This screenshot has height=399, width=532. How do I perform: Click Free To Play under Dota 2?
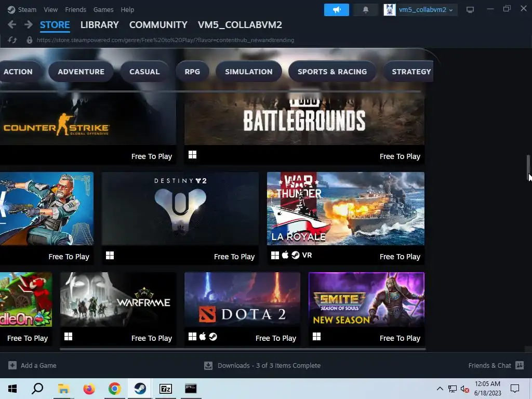coord(275,338)
